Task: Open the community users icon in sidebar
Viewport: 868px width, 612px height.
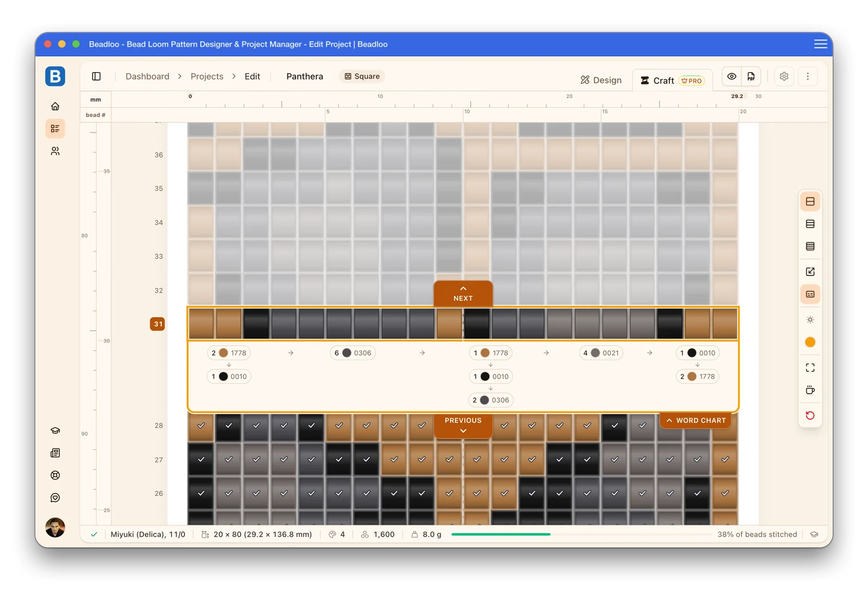Action: click(55, 151)
